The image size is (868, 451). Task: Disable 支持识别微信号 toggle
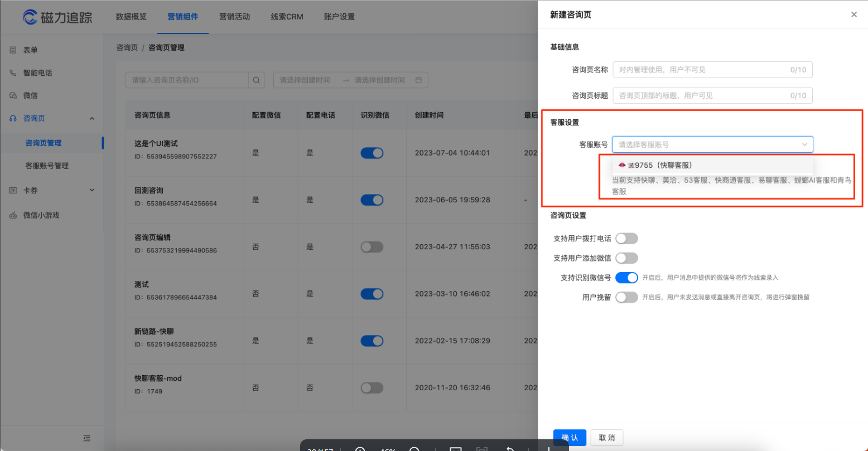pos(626,277)
